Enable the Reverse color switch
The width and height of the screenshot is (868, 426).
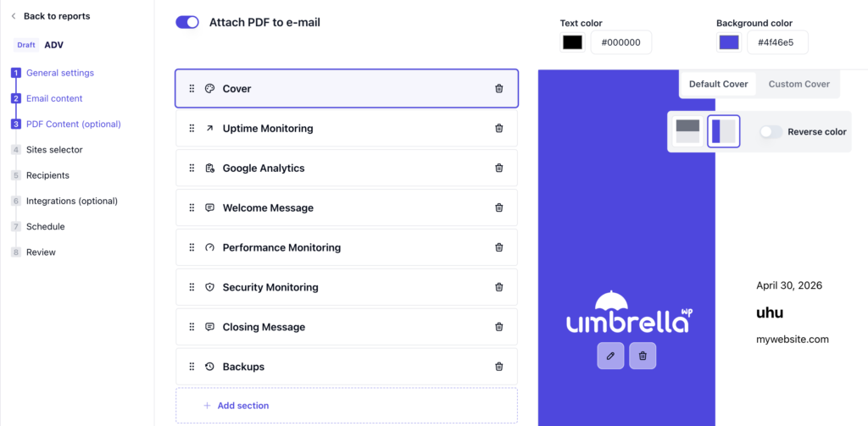point(771,131)
